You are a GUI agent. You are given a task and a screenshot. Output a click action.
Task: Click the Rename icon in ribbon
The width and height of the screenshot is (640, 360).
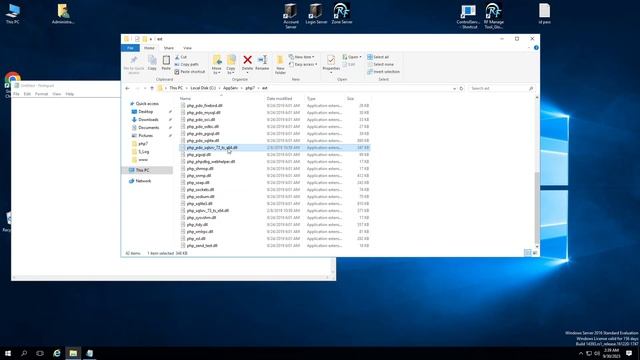coord(262,60)
